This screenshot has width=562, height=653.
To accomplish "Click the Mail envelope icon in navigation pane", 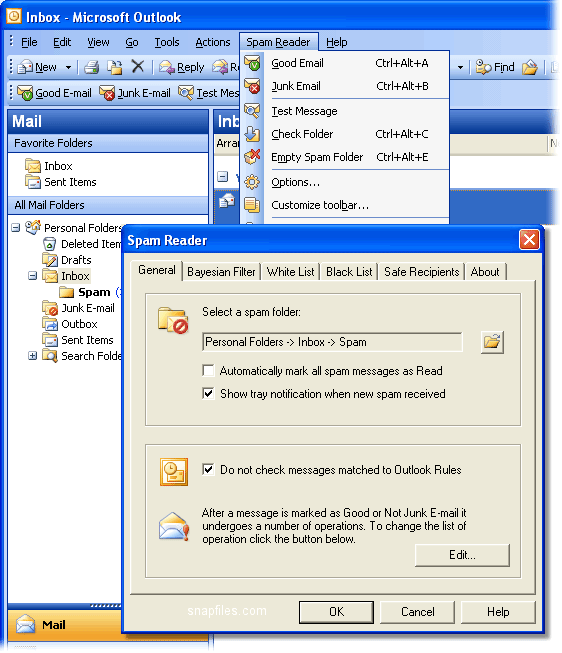I will (x=25, y=624).
